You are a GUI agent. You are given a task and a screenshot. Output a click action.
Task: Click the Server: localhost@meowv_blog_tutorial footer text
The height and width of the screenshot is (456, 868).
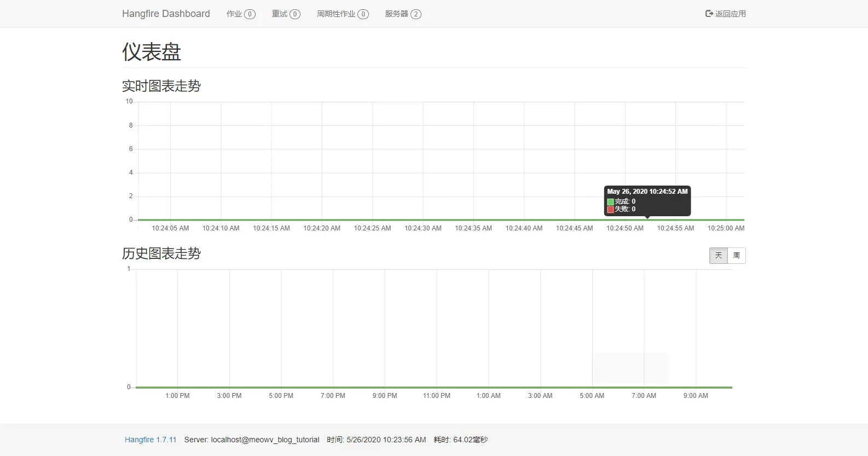(252, 440)
